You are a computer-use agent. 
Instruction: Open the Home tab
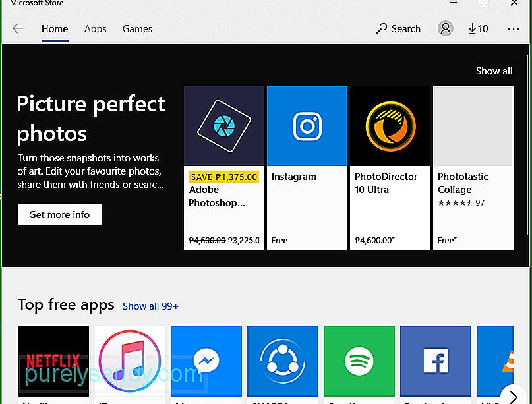click(55, 29)
